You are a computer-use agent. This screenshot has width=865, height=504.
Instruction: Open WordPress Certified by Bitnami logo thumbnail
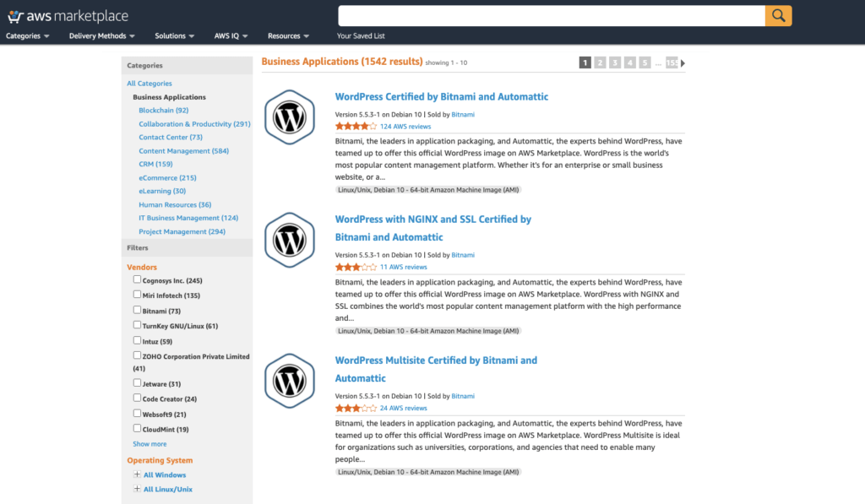290,117
